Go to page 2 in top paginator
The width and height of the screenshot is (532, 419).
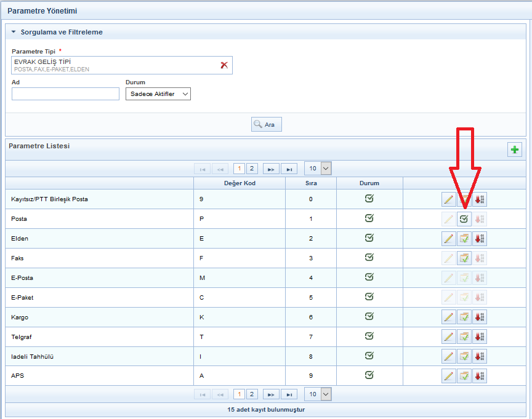pyautogui.click(x=252, y=169)
